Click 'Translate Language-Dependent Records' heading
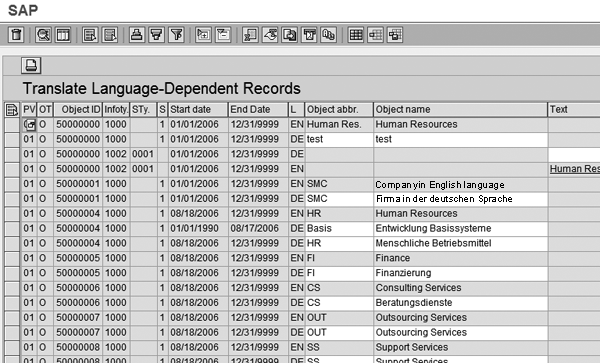The image size is (600, 363). coord(161,88)
